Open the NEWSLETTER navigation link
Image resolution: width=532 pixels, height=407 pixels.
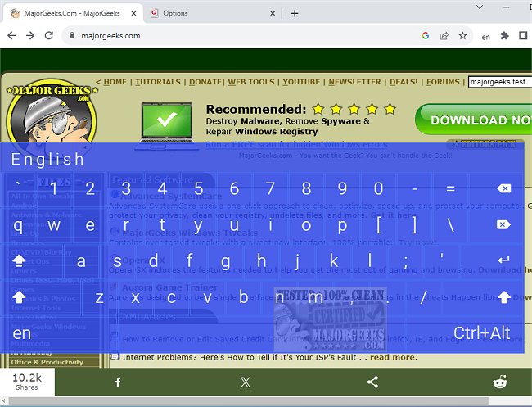(355, 82)
